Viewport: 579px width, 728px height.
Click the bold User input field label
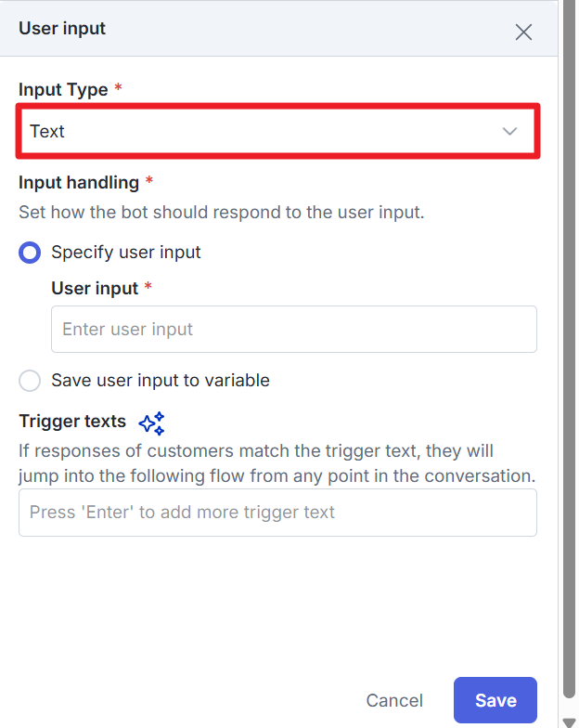coord(95,288)
